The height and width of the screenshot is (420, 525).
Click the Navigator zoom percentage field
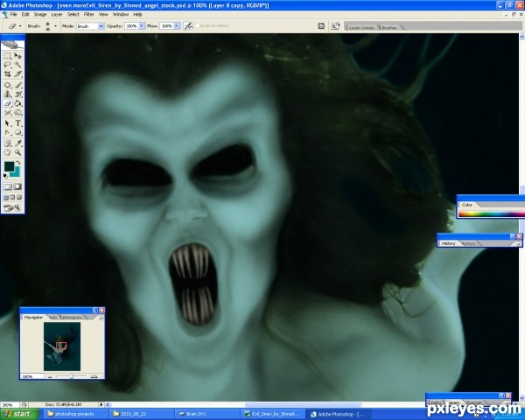[31, 376]
